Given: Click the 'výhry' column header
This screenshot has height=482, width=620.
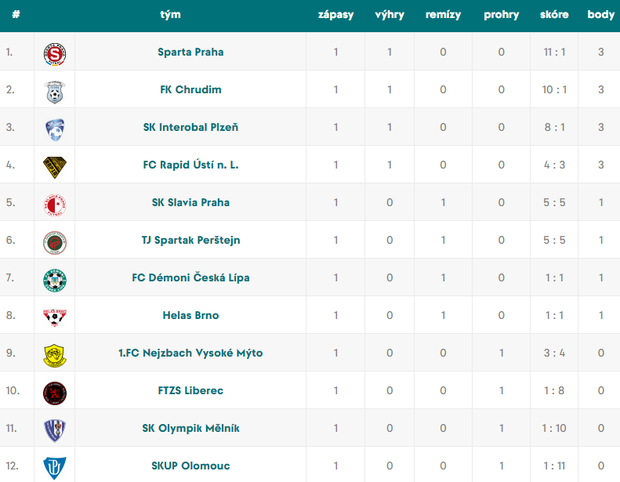Looking at the screenshot, I should 389,15.
